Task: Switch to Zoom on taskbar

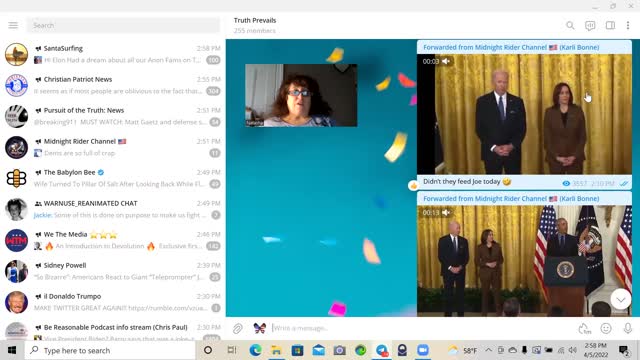Action: (423, 350)
